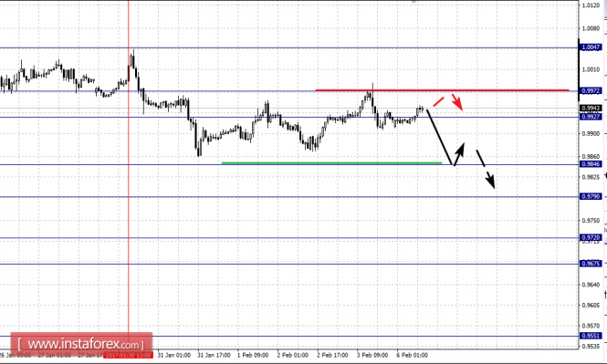Viewport: 607px width, 364px height.
Task: Click the red dashed downward arrow
Action: 448,102
